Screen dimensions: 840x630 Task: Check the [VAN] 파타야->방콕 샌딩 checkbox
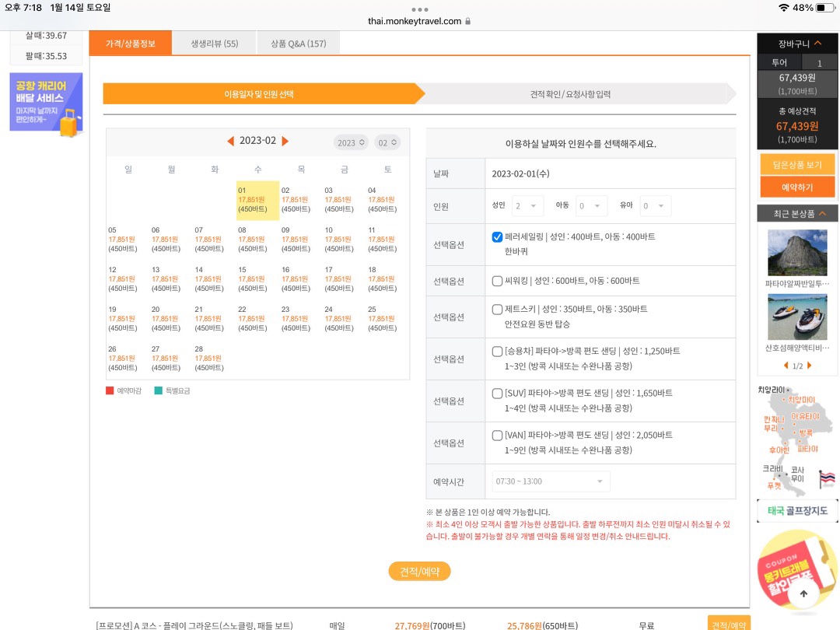tap(497, 436)
